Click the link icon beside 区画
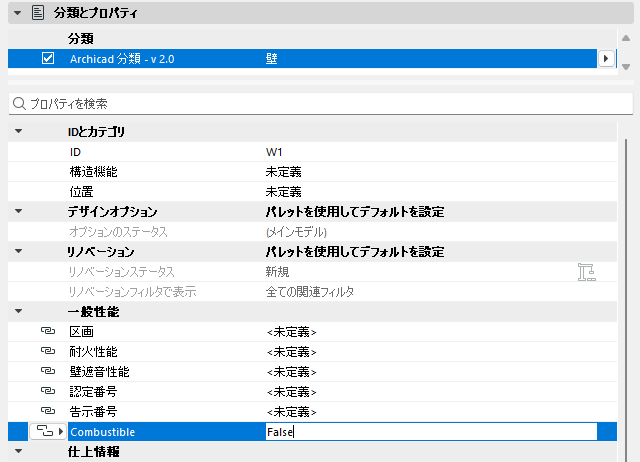This screenshot has width=640, height=462. (48, 331)
